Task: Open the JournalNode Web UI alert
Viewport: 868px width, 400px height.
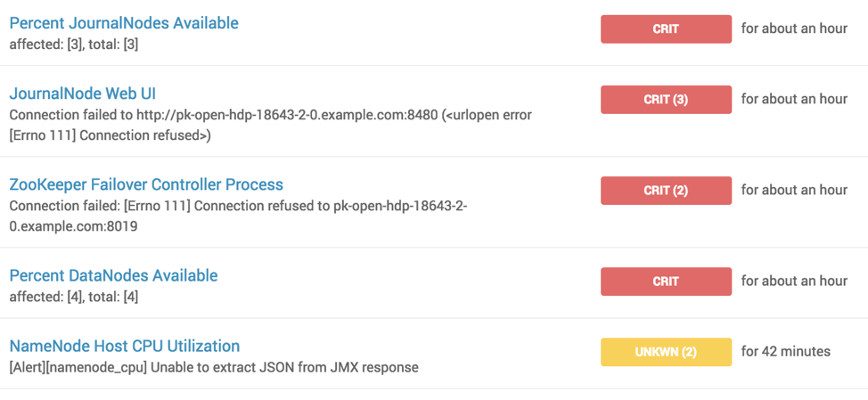Action: click(x=83, y=94)
